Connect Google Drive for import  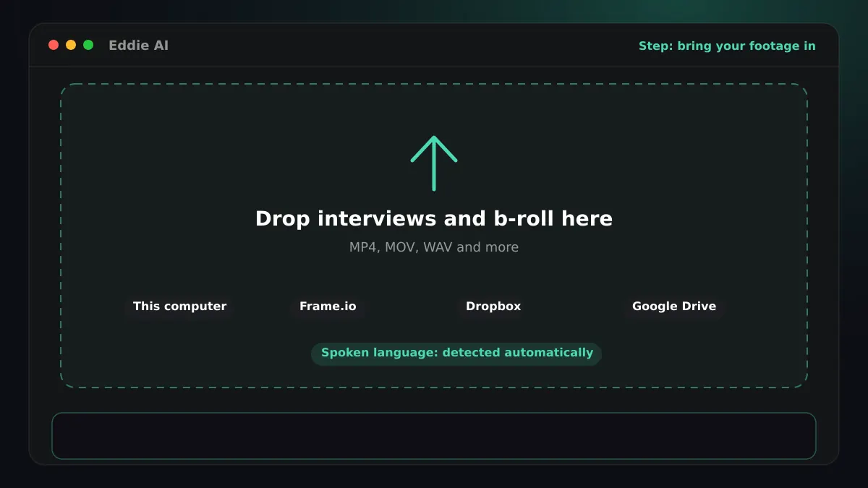click(x=674, y=307)
